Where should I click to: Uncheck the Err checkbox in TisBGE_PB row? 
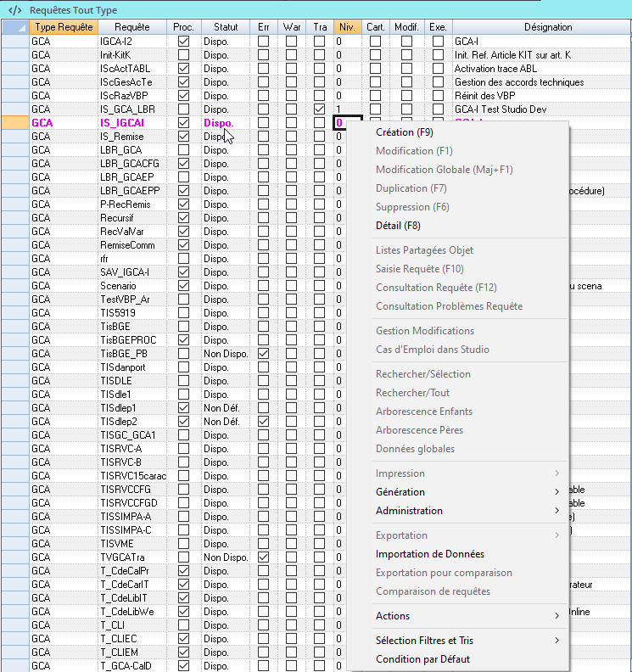(264, 354)
